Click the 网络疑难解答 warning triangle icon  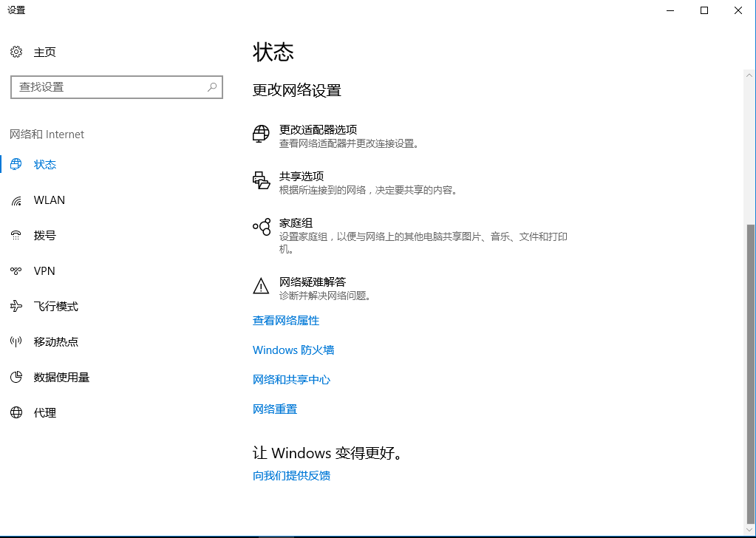click(262, 286)
